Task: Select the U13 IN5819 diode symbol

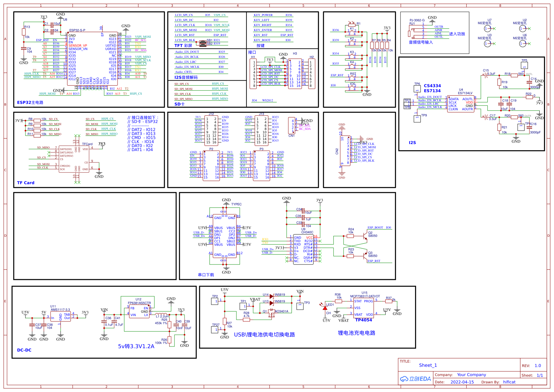Action: click(x=272, y=303)
